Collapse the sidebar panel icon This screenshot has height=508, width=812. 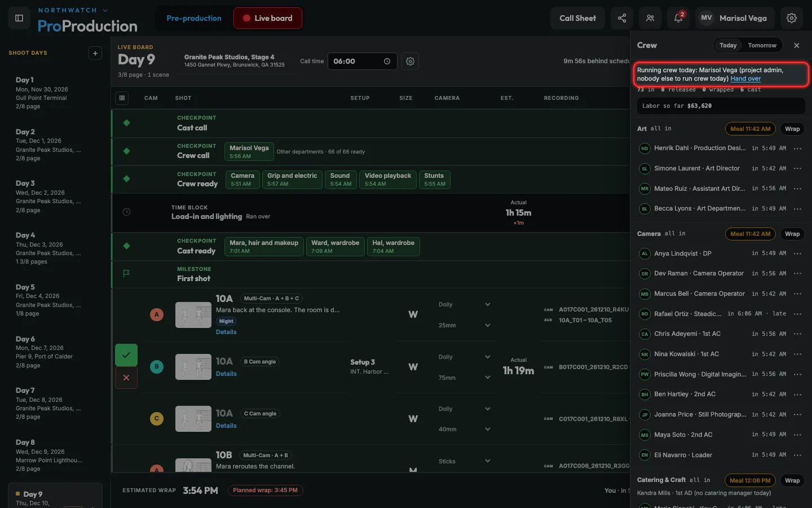point(19,18)
